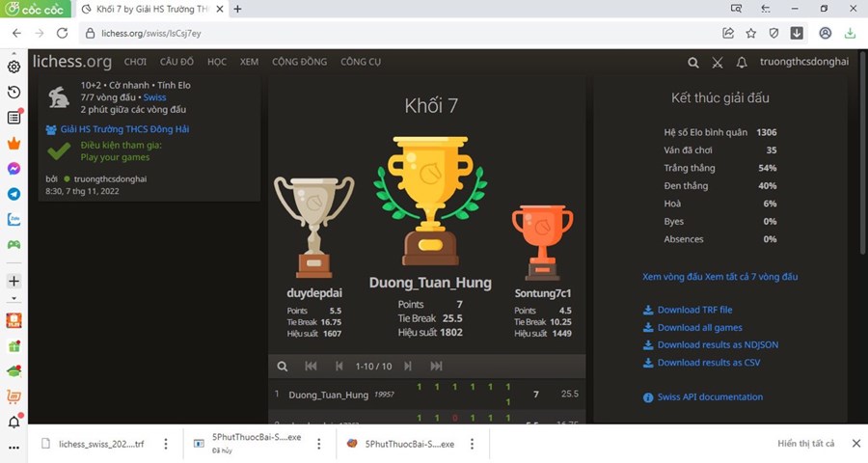Image resolution: width=868 pixels, height=463 pixels.
Task: Expand options for lichess_swiss .trf download
Action: tap(166, 444)
